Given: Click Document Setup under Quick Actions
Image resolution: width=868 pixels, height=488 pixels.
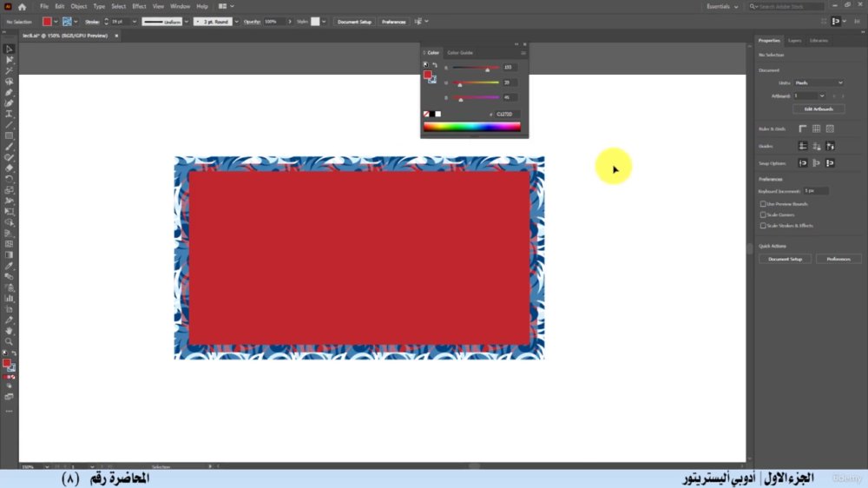Looking at the screenshot, I should pos(785,260).
